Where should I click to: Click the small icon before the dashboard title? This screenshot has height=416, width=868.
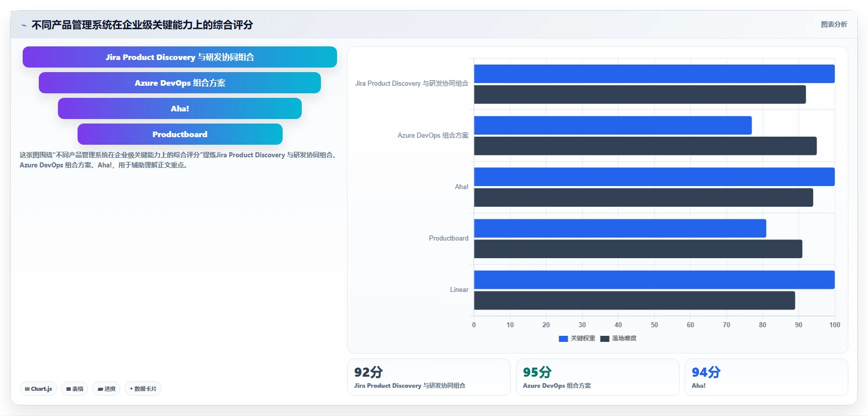(24, 25)
